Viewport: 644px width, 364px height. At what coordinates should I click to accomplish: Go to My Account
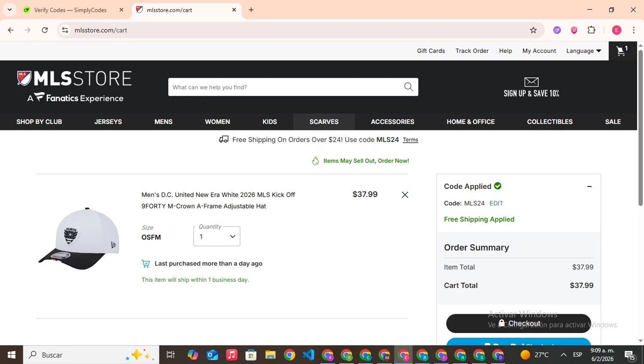(x=539, y=51)
